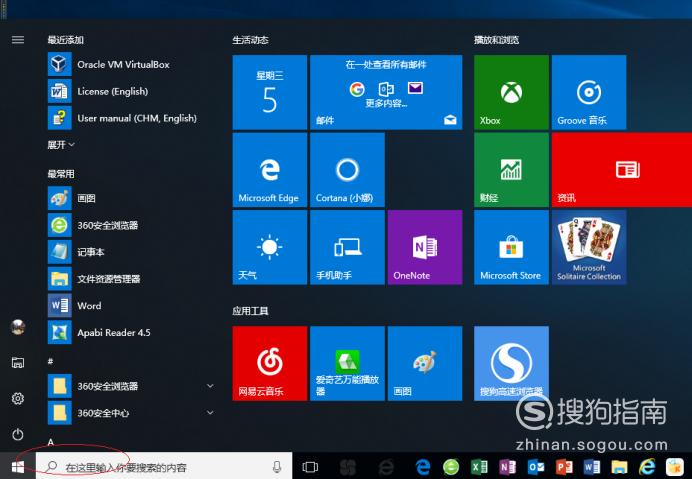Viewport: 692px width, 479px height.
Task: Click the 应用工具 group header
Action: click(x=250, y=311)
